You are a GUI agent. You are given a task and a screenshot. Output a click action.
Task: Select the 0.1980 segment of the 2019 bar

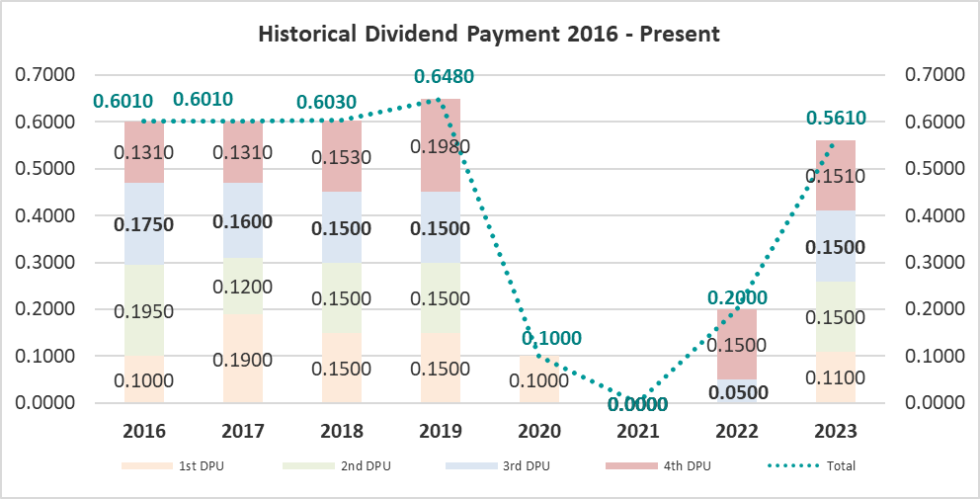pos(441,146)
